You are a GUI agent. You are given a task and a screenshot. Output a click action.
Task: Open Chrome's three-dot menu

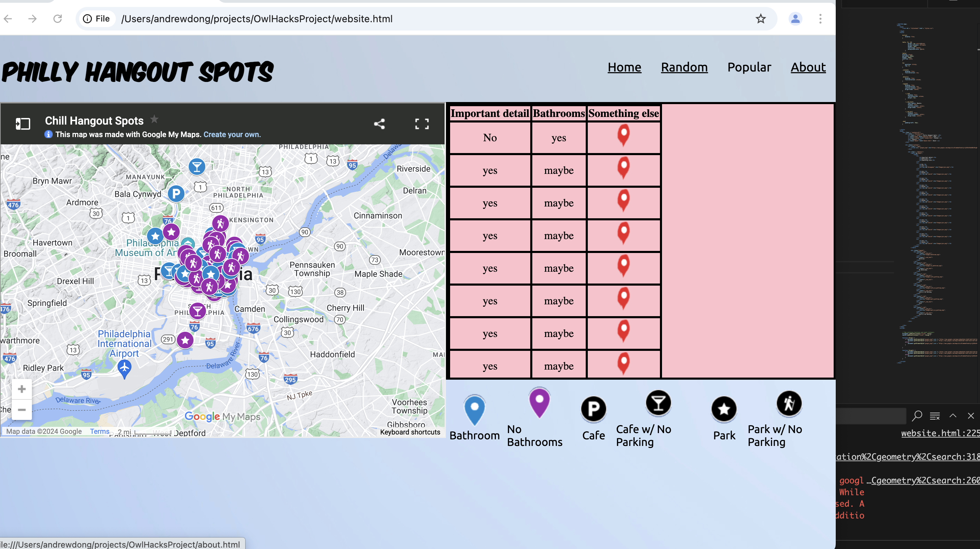[820, 19]
